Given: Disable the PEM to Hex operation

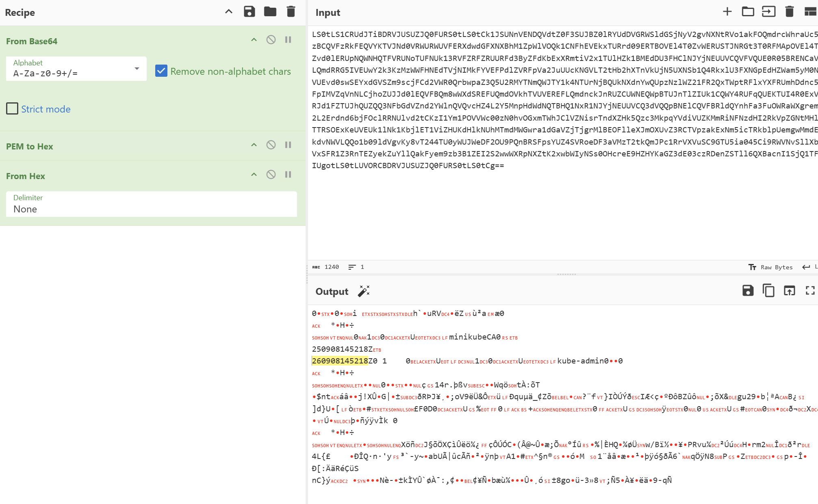Looking at the screenshot, I should click(x=271, y=145).
